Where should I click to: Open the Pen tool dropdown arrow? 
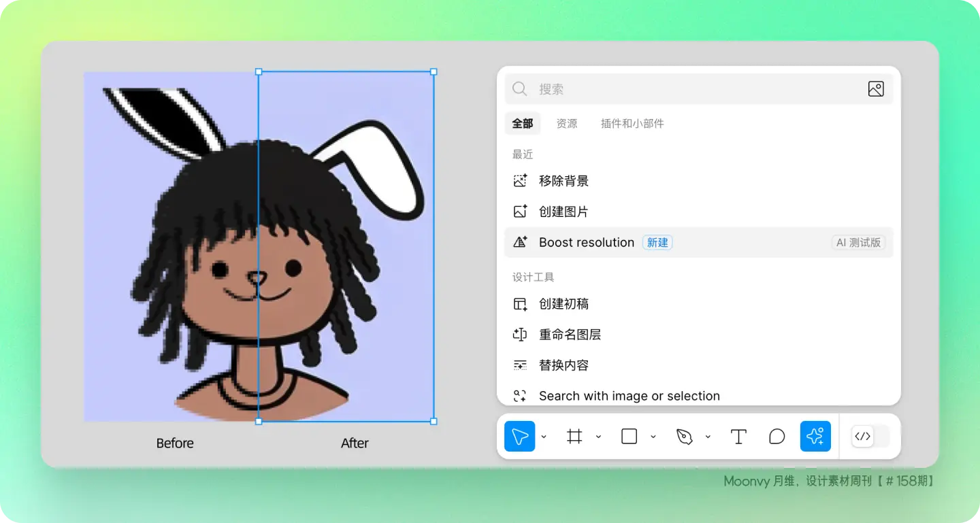708,437
